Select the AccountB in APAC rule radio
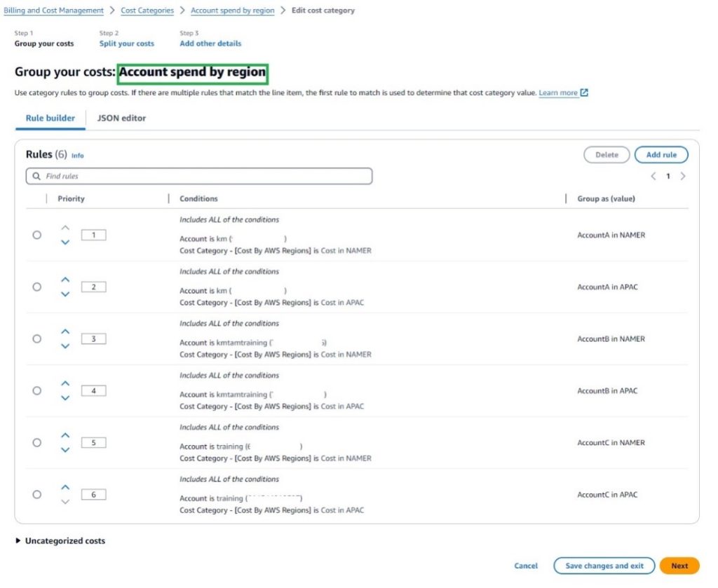 37,391
